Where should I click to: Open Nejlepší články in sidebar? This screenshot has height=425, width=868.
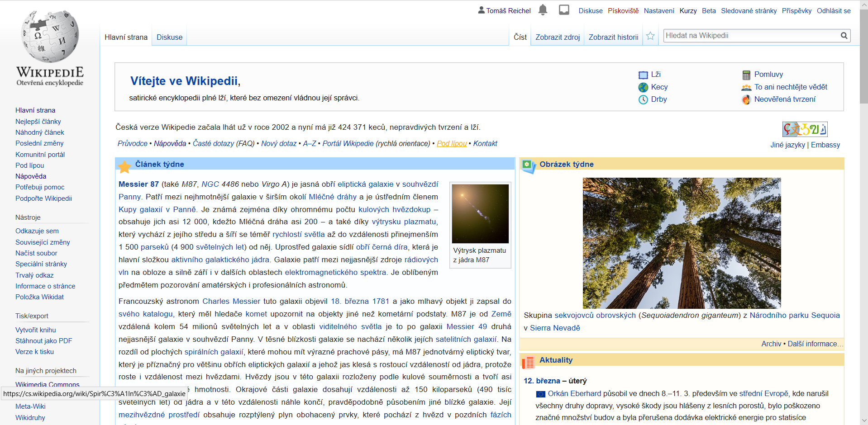coord(38,122)
